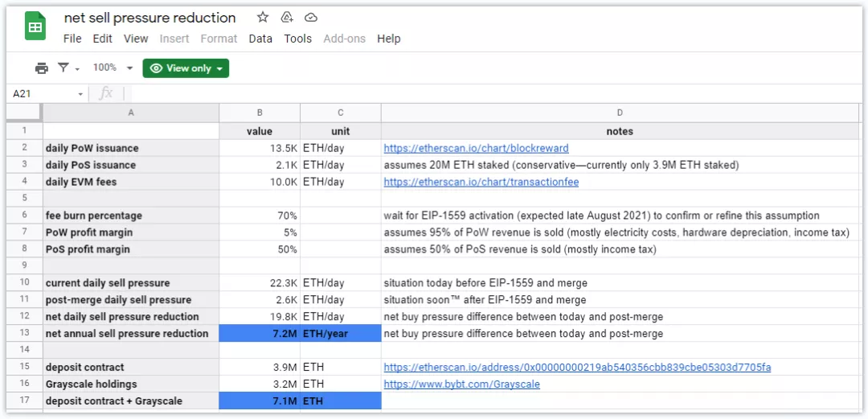Click the filter funnel icon
868x419 pixels.
(63, 68)
